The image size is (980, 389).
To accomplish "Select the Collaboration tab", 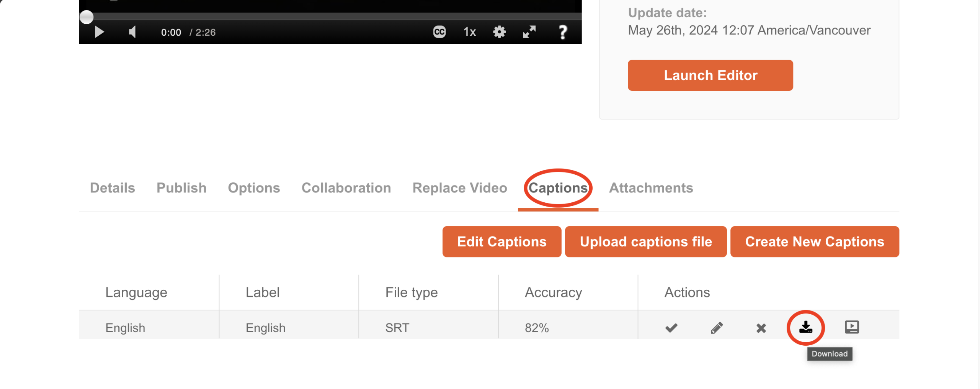I will click(346, 188).
